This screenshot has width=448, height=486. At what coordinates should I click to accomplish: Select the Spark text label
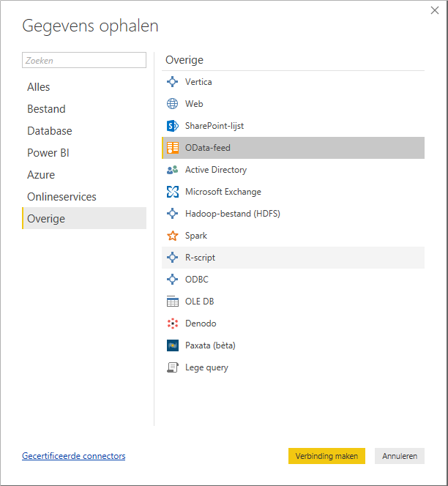(x=196, y=236)
